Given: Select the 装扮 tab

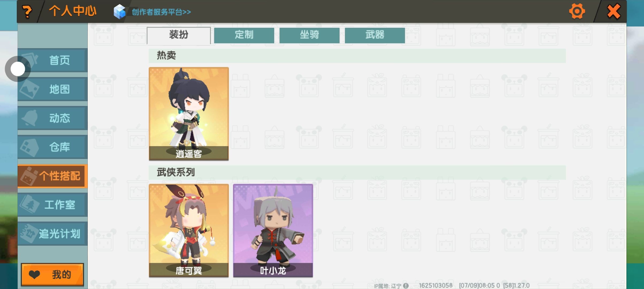Looking at the screenshot, I should (x=179, y=35).
